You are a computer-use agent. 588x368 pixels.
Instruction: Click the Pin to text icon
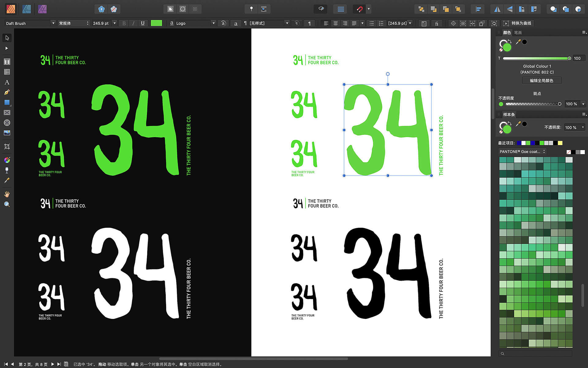click(x=251, y=9)
